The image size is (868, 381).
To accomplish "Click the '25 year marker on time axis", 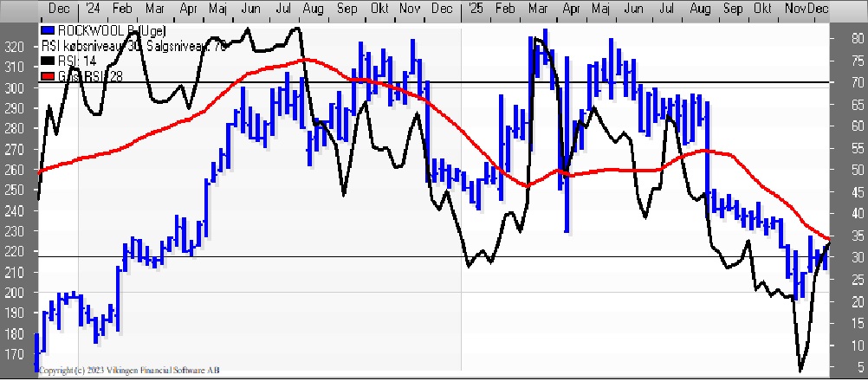I will 474,8.
